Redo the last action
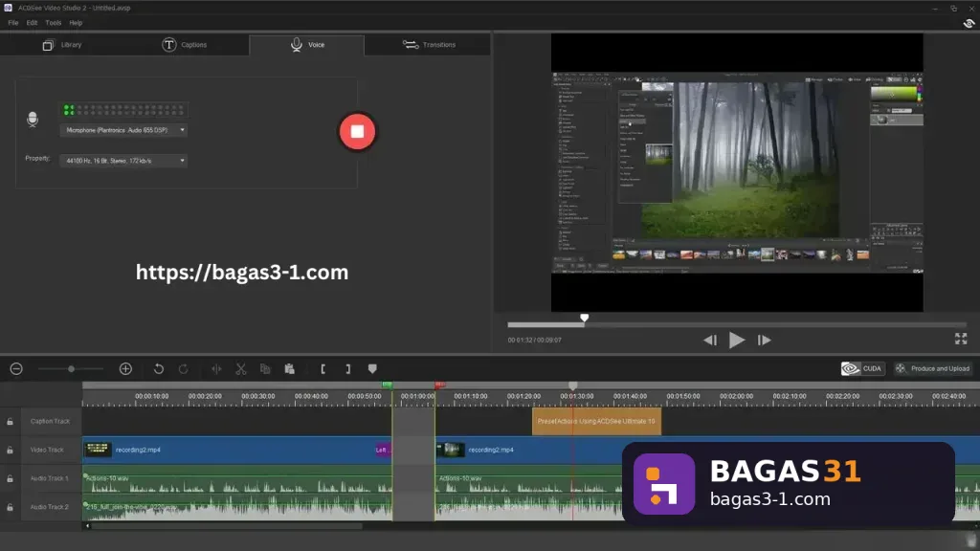This screenshot has height=551, width=980. tap(183, 368)
